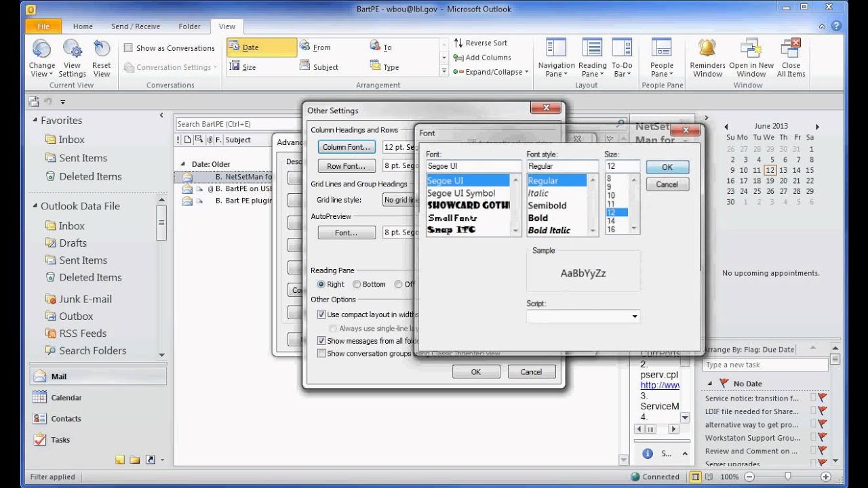Open the Reminders Window
868x488 pixels.
point(707,58)
